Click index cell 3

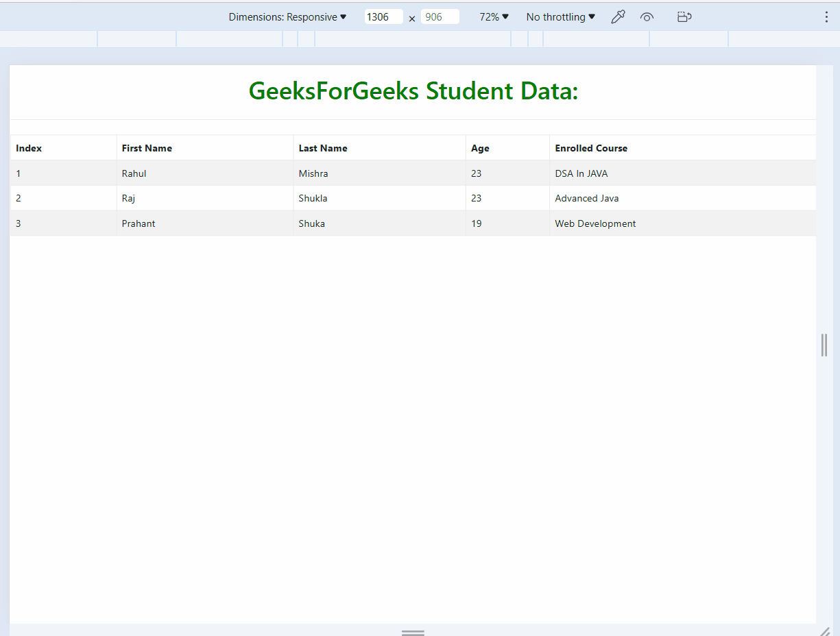pyautogui.click(x=64, y=223)
